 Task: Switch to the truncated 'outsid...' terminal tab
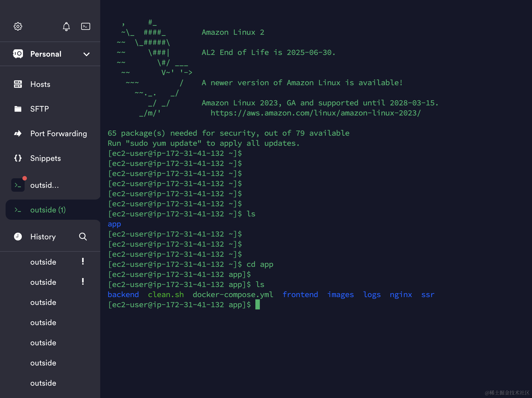tap(45, 185)
